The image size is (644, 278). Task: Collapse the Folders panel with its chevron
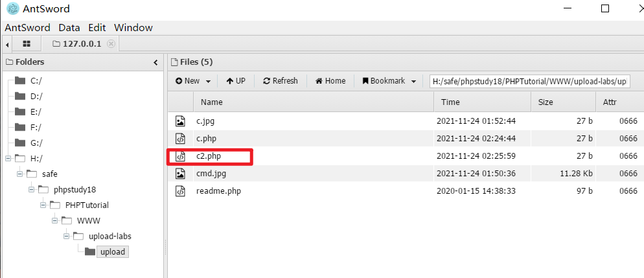point(155,62)
